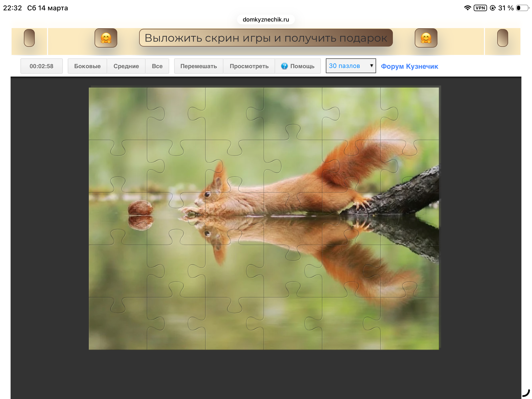Click the dropdown arrow for piece count
The image size is (532, 399).
(x=371, y=66)
